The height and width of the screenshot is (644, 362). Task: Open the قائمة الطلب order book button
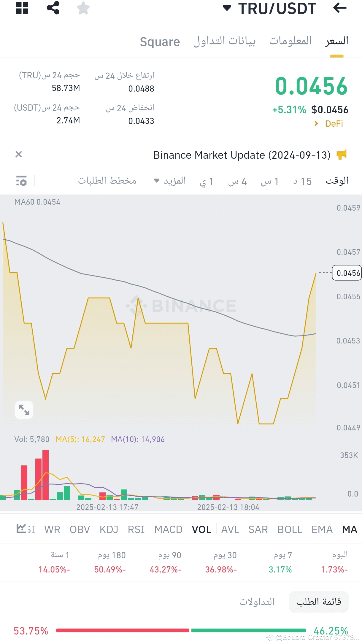point(318,602)
